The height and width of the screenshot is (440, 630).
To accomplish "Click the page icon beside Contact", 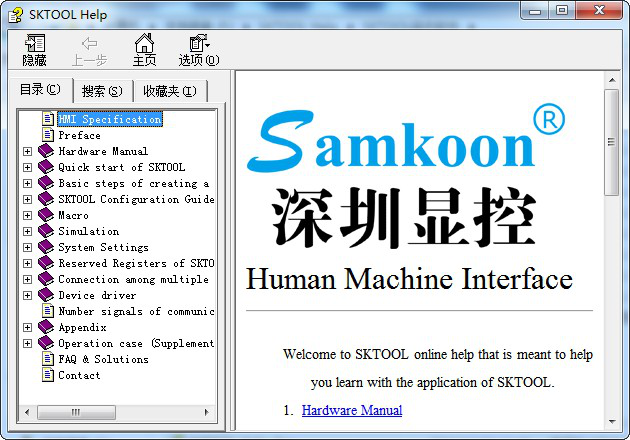I will click(47, 375).
